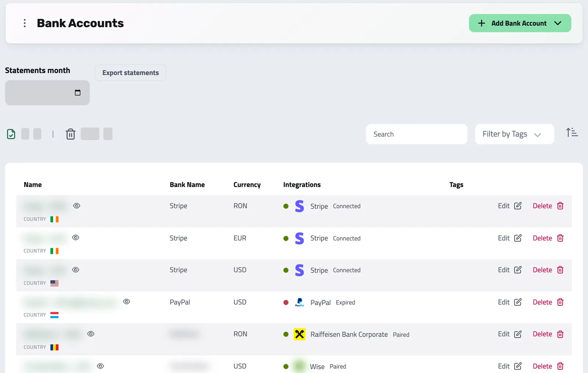Click the Wise integration logo

(x=300, y=366)
